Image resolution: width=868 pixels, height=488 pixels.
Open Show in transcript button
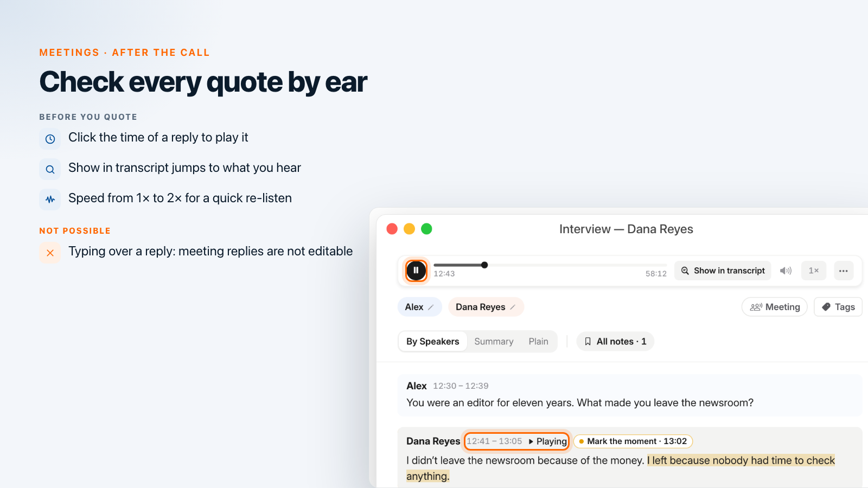[x=723, y=271]
